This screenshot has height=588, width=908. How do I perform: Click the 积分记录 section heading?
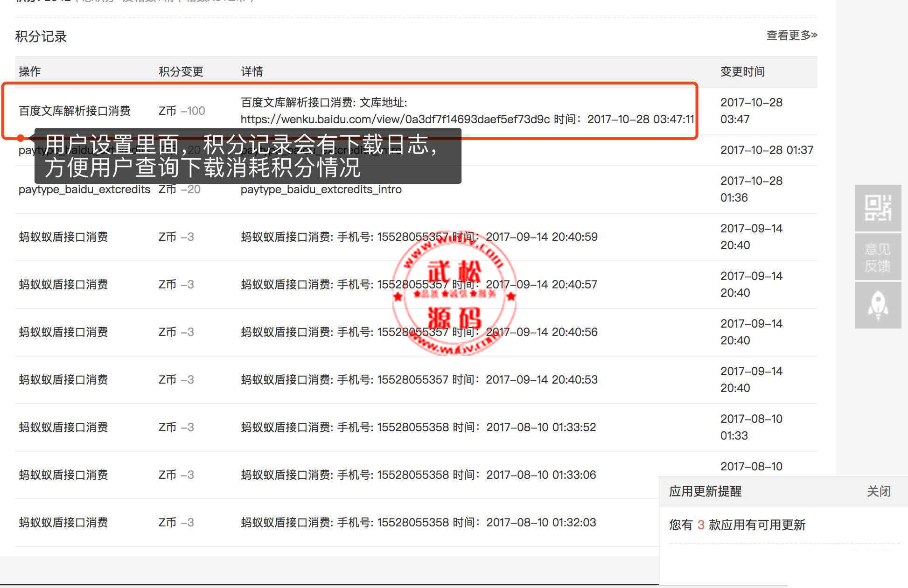pos(41,36)
